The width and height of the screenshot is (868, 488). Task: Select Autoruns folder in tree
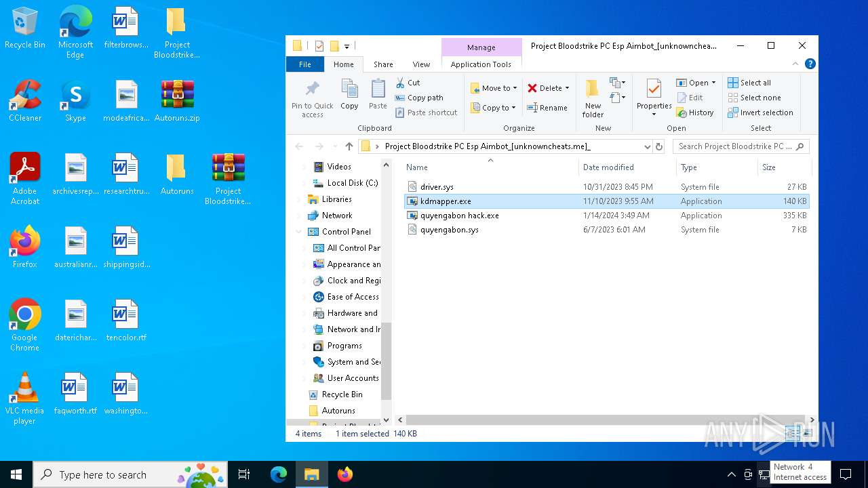pyautogui.click(x=338, y=411)
